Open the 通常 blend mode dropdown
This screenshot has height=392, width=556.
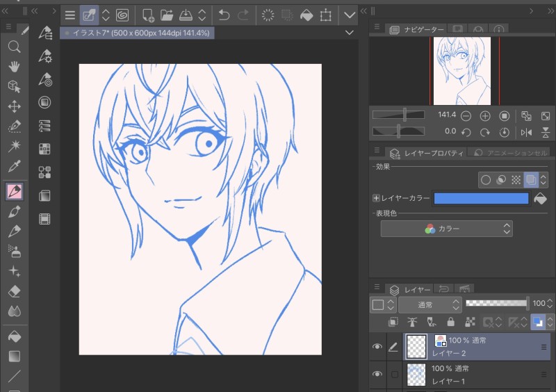pyautogui.click(x=430, y=304)
